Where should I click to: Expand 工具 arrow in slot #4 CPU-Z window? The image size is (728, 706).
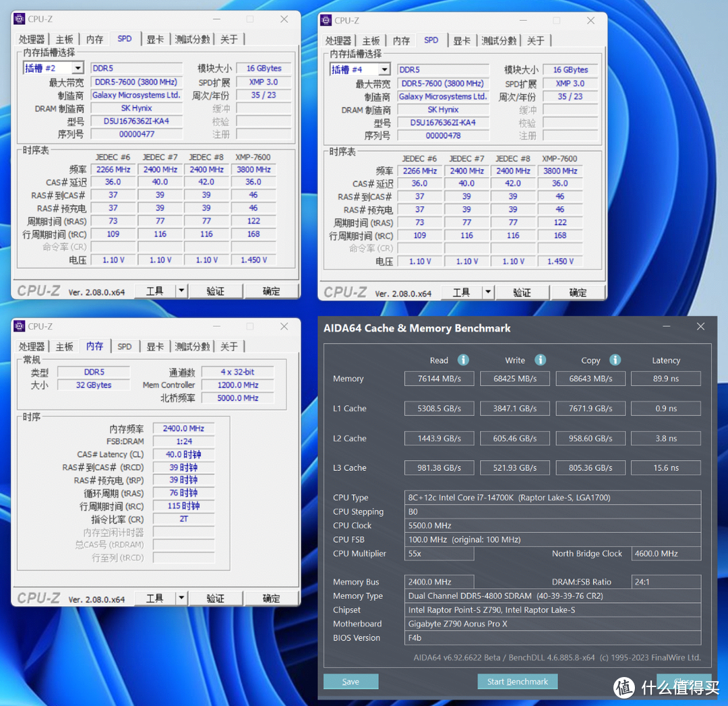pyautogui.click(x=488, y=292)
